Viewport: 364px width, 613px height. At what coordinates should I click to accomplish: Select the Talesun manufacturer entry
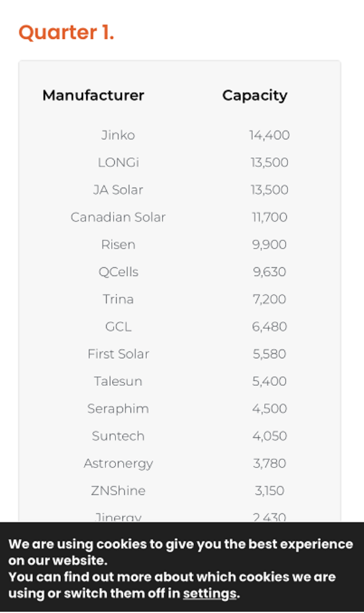[x=118, y=381]
